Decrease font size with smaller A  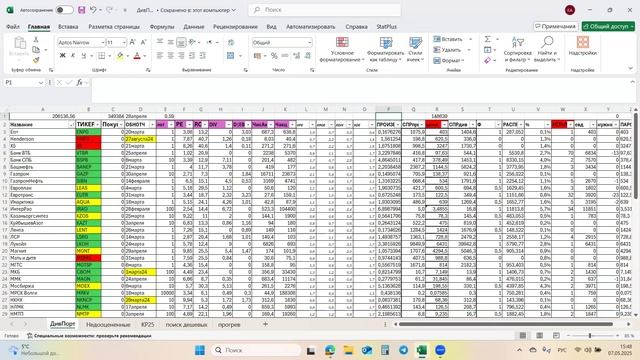coord(143,42)
